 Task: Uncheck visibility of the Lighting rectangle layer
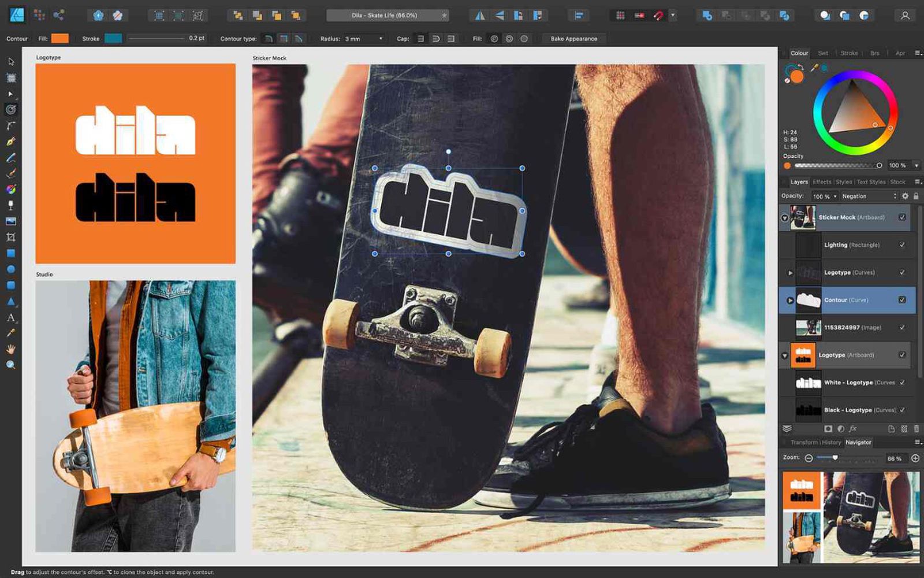(x=902, y=244)
